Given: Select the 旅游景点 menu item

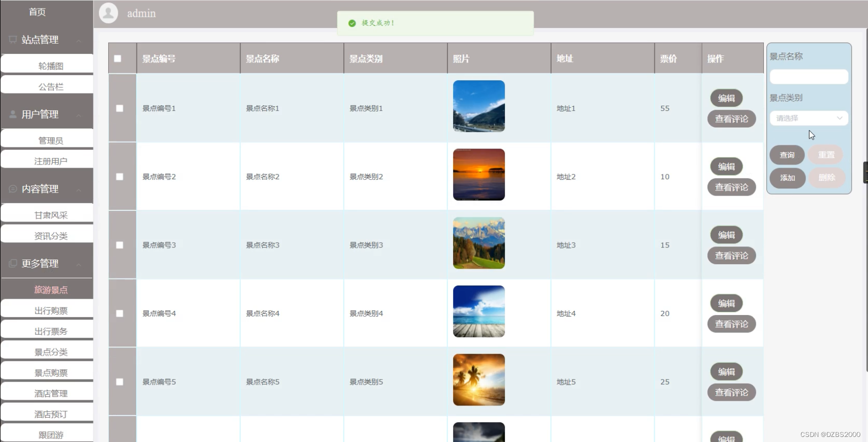Looking at the screenshot, I should click(x=47, y=289).
